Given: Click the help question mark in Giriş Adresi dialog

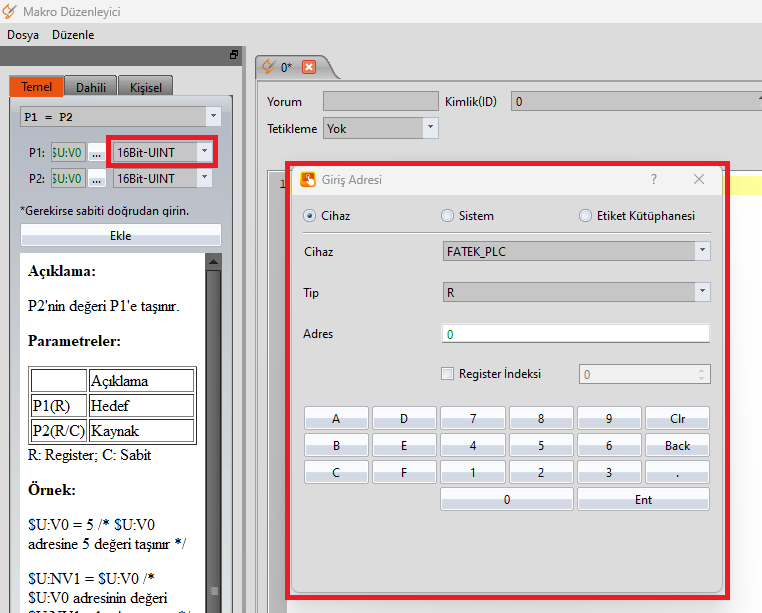Looking at the screenshot, I should coord(654,180).
